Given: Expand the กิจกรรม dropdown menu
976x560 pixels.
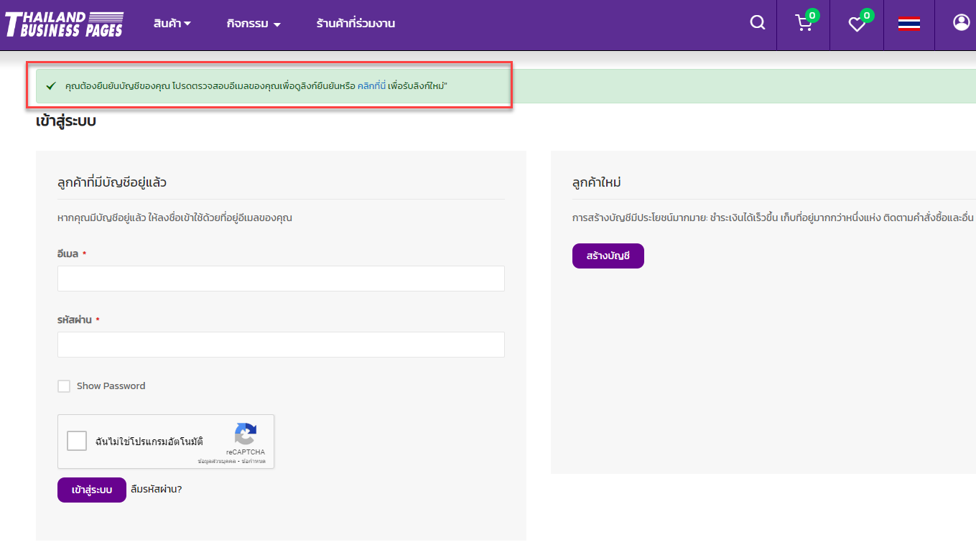Looking at the screenshot, I should pos(253,24).
